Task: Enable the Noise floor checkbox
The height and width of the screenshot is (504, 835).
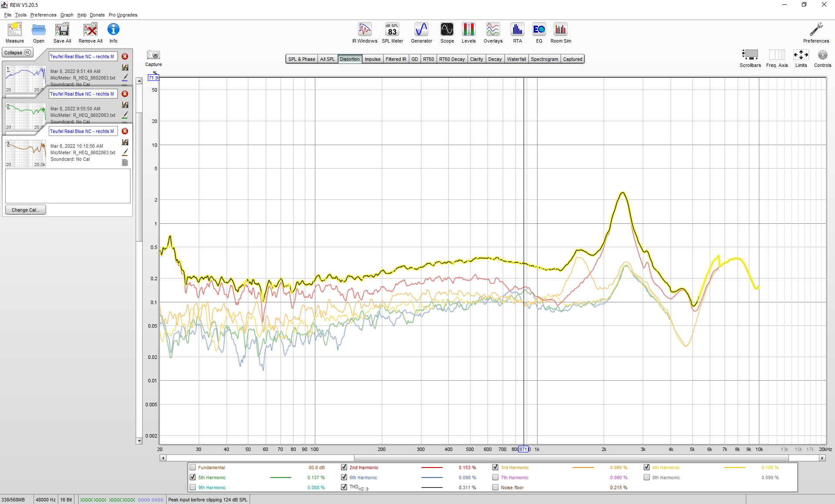Action: [x=495, y=487]
